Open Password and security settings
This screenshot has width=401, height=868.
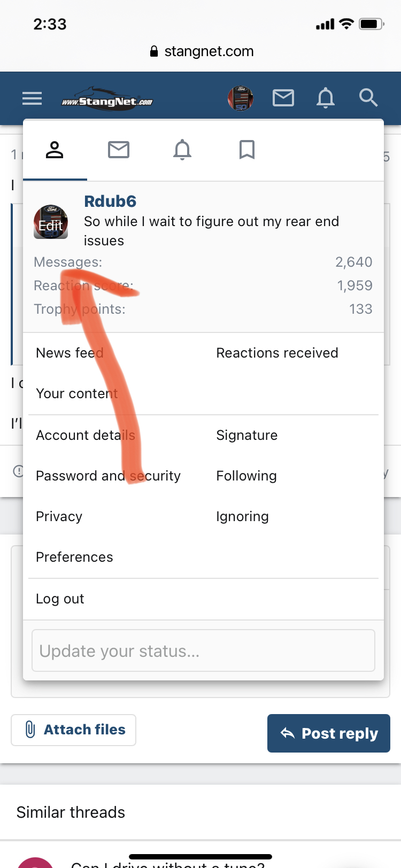click(108, 476)
